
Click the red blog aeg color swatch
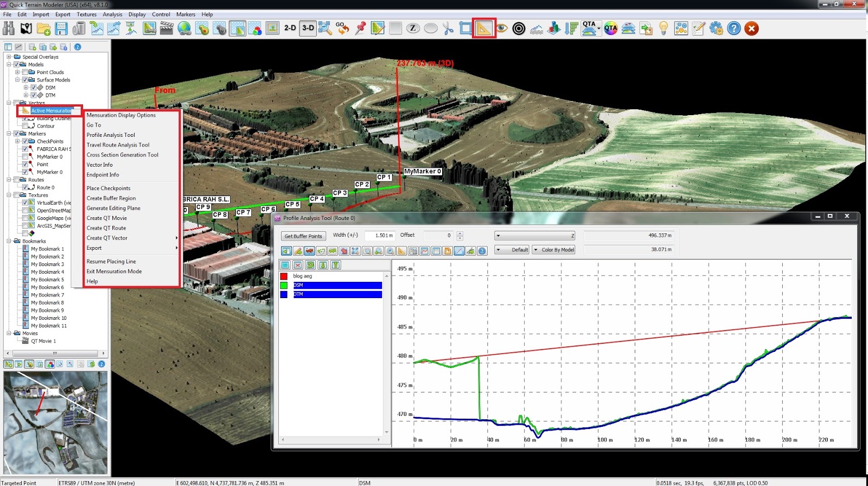click(x=284, y=276)
